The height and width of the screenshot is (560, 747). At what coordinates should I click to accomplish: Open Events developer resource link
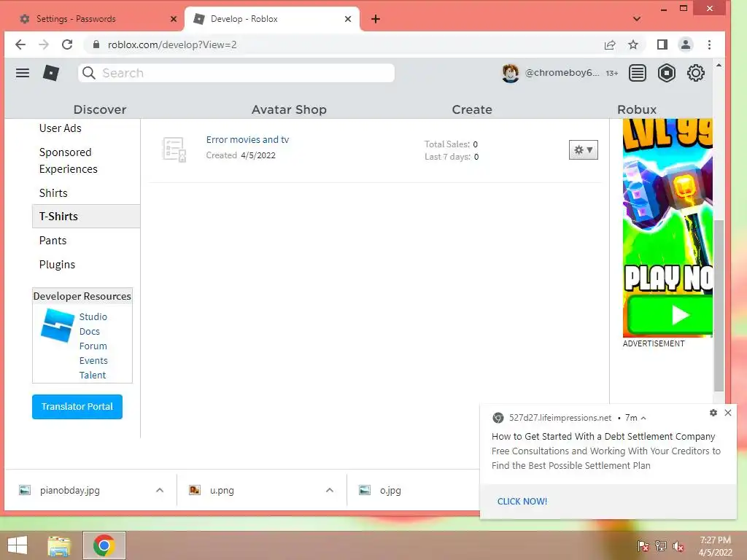point(93,360)
